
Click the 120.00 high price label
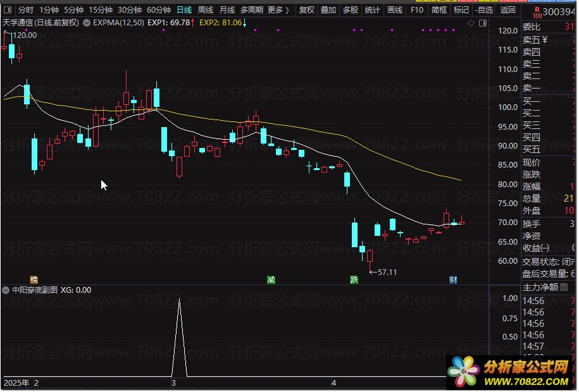pos(24,35)
